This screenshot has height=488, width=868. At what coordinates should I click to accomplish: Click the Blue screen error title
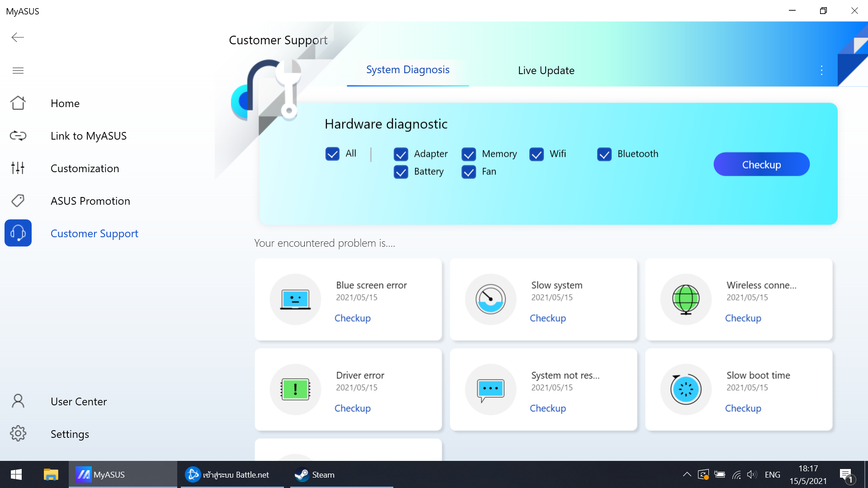click(x=371, y=285)
